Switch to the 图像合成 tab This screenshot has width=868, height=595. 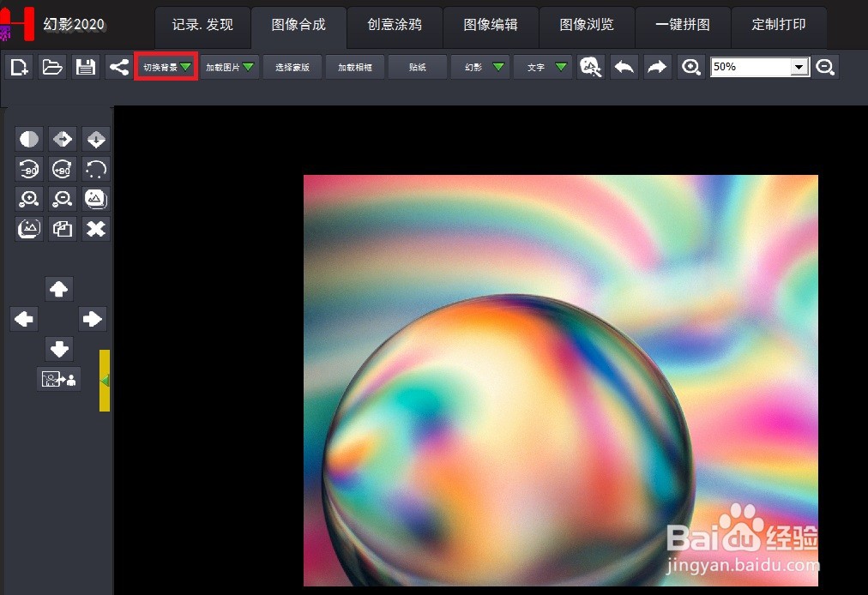(299, 25)
